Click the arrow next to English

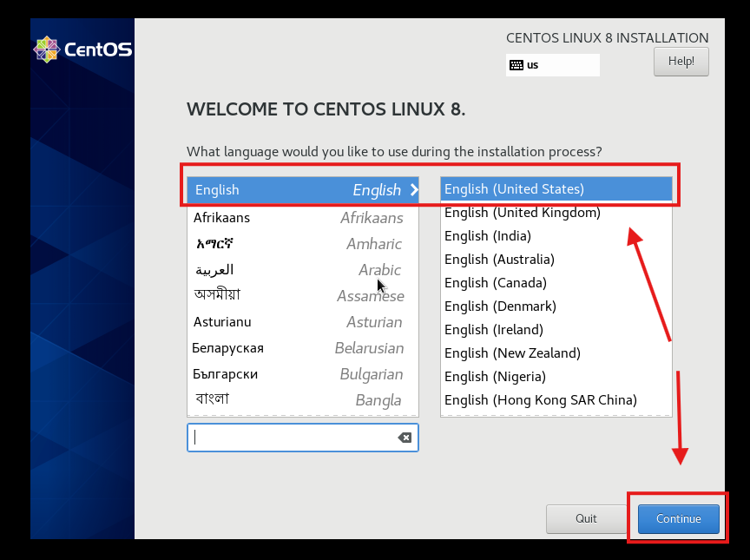point(413,190)
